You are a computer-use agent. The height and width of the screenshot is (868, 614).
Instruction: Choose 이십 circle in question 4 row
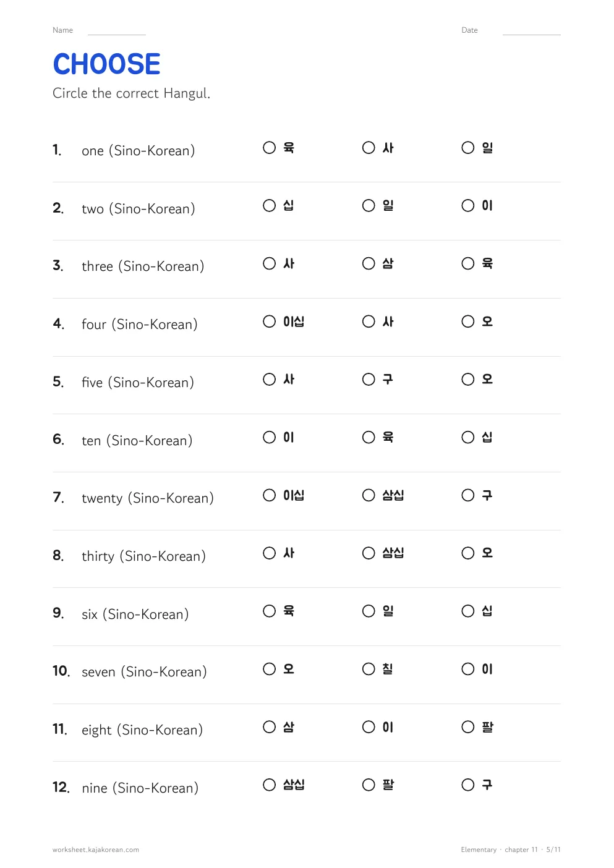coord(269,321)
